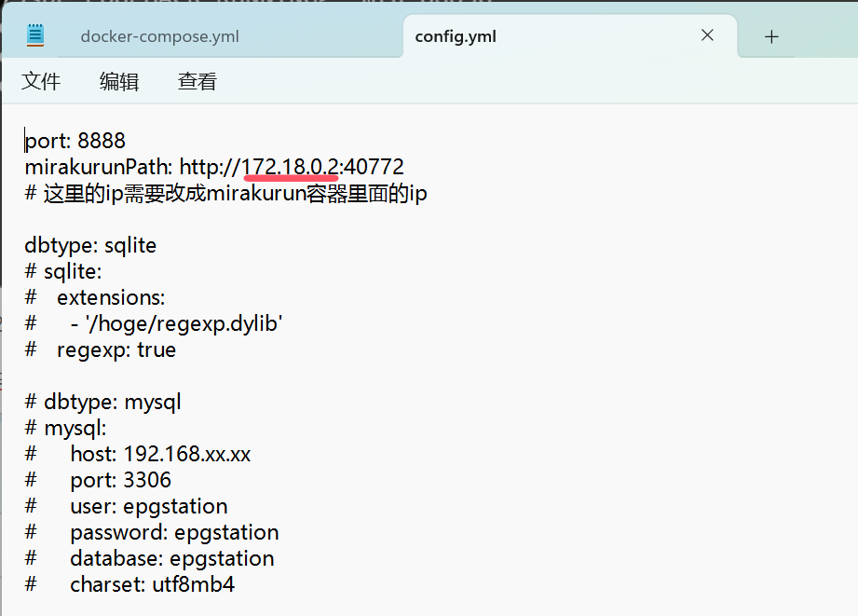The image size is (858, 616).
Task: Place the cursor on the dbtype: sqlite line
Action: [90, 245]
